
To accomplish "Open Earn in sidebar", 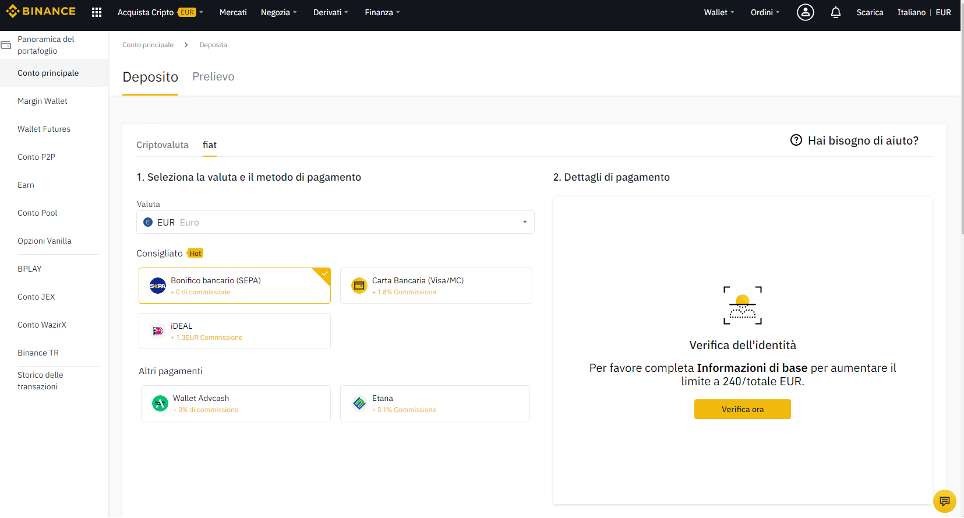I will (26, 185).
